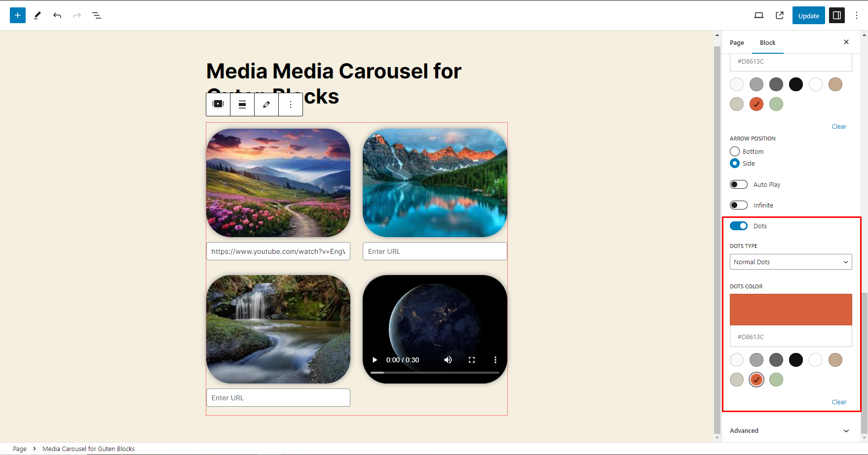The width and height of the screenshot is (868, 455).
Task: Expand the Advanced panel
Action: pos(791,430)
